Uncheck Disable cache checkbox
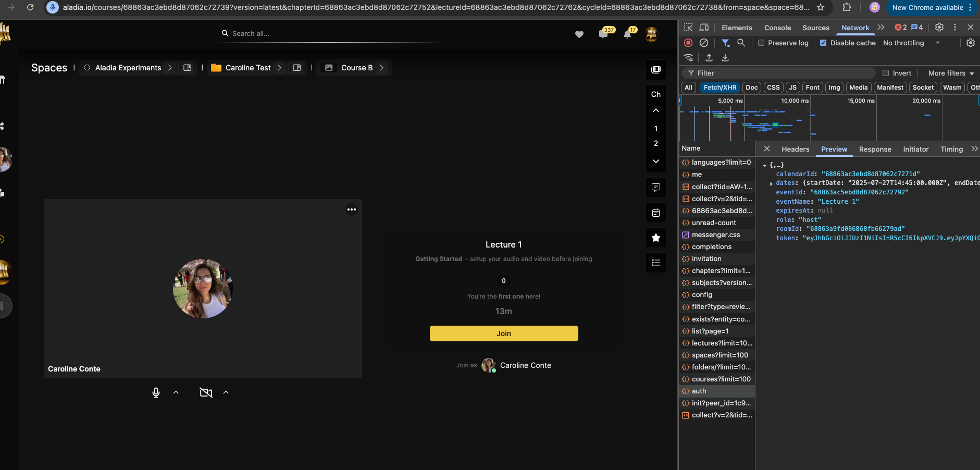Image resolution: width=980 pixels, height=470 pixels. click(823, 43)
